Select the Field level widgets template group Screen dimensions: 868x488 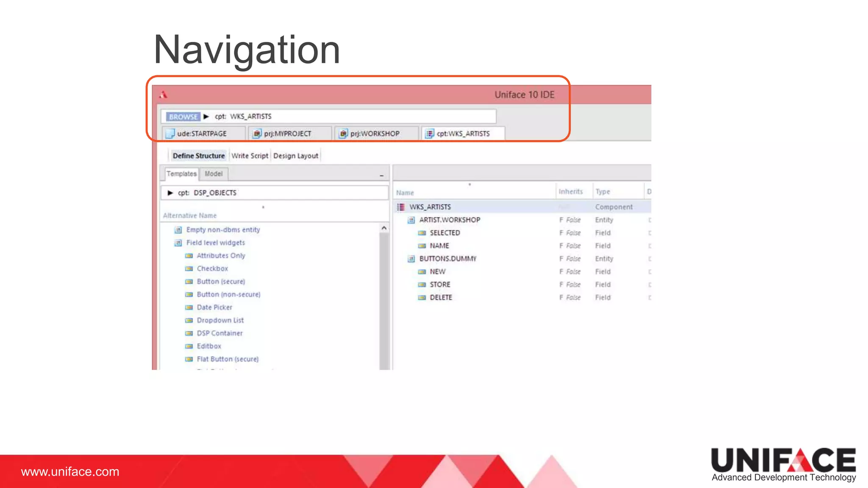click(216, 243)
